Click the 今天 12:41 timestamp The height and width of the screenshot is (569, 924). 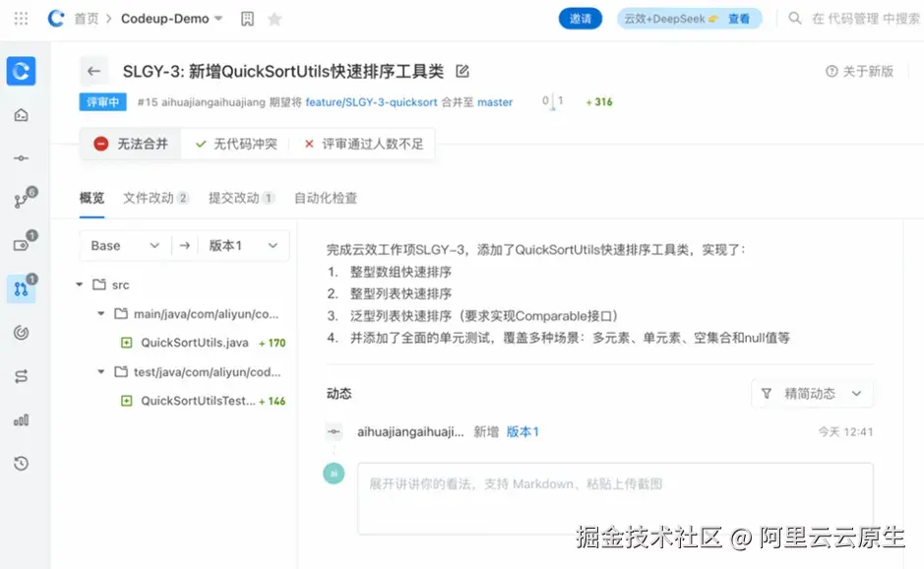pyautogui.click(x=845, y=432)
